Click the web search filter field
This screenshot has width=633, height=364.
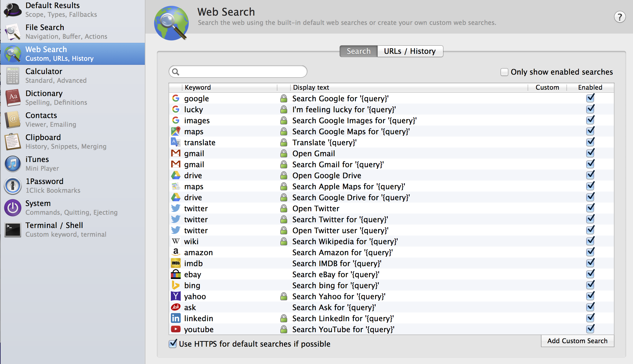click(238, 71)
